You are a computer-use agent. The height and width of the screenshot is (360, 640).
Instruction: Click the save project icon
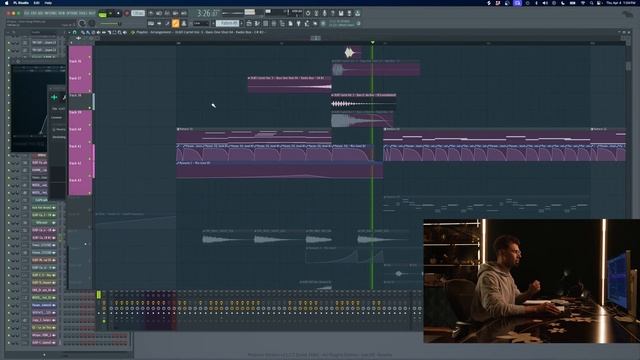(x=341, y=13)
